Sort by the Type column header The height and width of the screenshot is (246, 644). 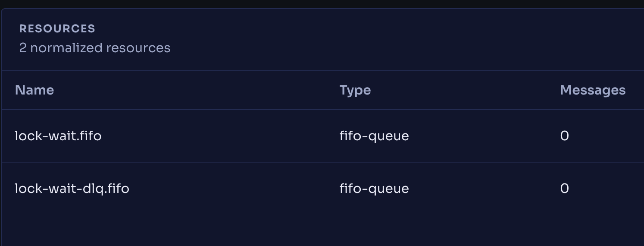355,90
